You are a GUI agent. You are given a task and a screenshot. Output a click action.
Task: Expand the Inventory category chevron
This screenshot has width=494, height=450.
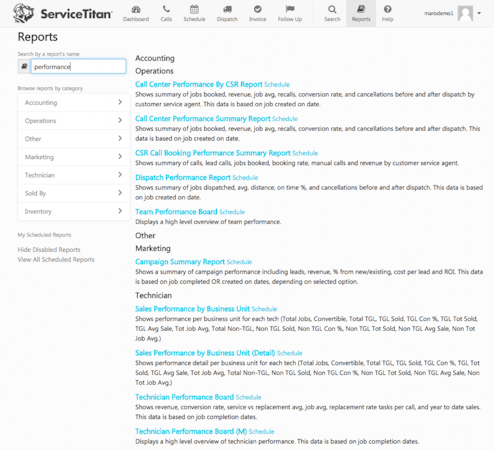pos(120,211)
